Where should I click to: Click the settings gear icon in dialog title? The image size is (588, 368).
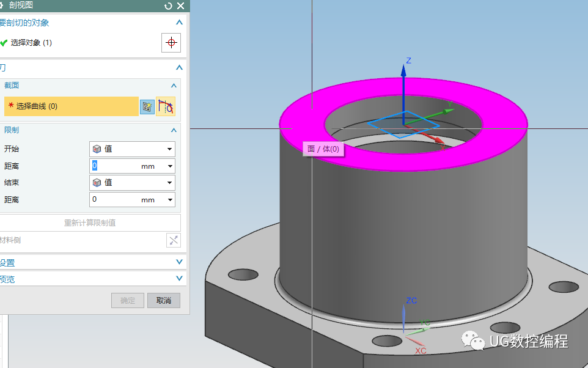click(x=2, y=6)
